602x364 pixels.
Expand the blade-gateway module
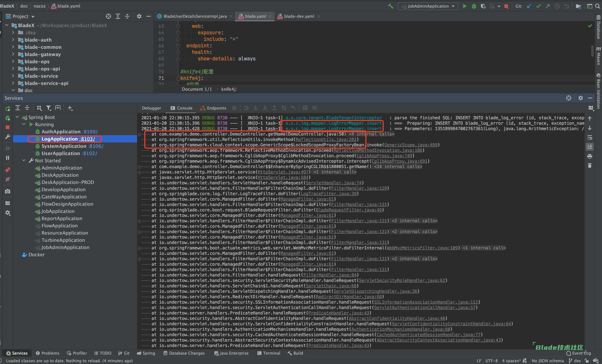[x=13, y=54]
